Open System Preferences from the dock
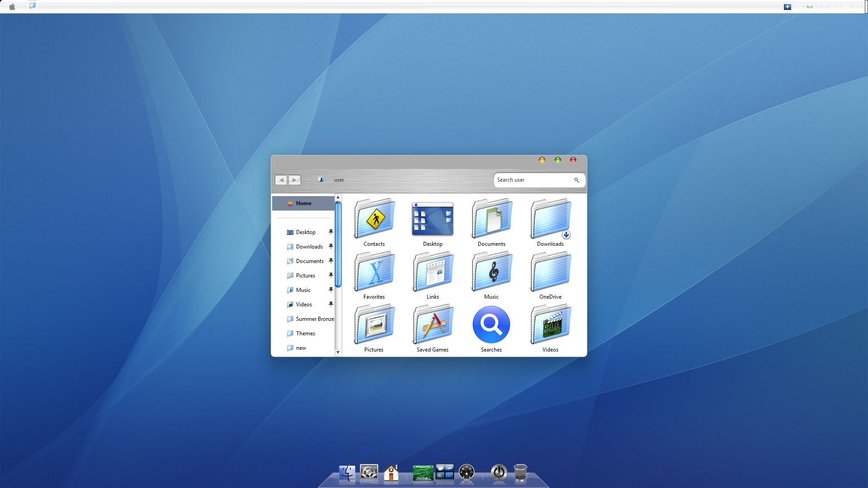The image size is (868, 488). [368, 473]
